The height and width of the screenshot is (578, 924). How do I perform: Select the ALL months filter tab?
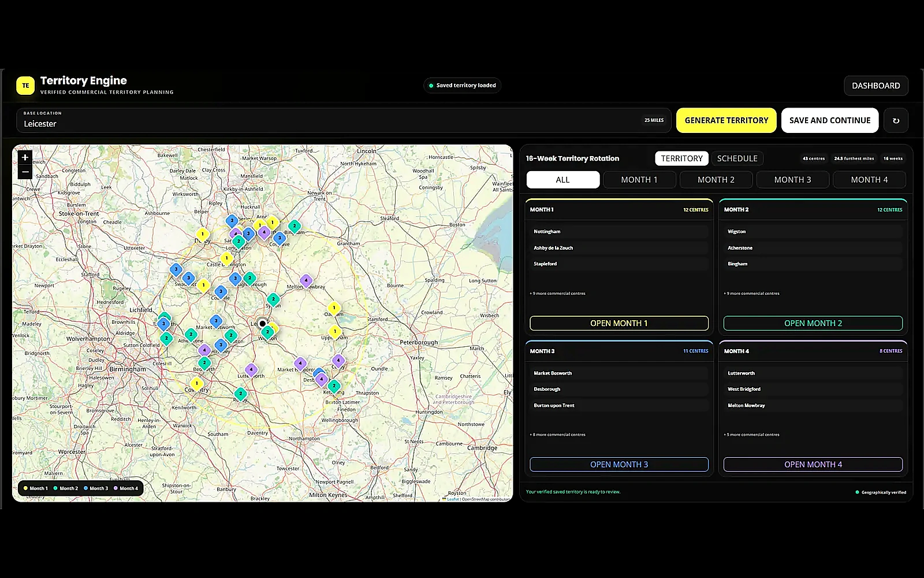point(563,180)
